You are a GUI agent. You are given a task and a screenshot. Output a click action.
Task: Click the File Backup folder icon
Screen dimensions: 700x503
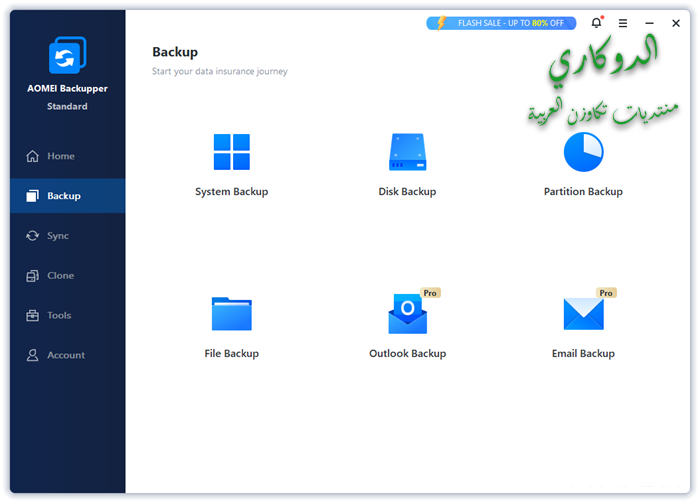[232, 313]
